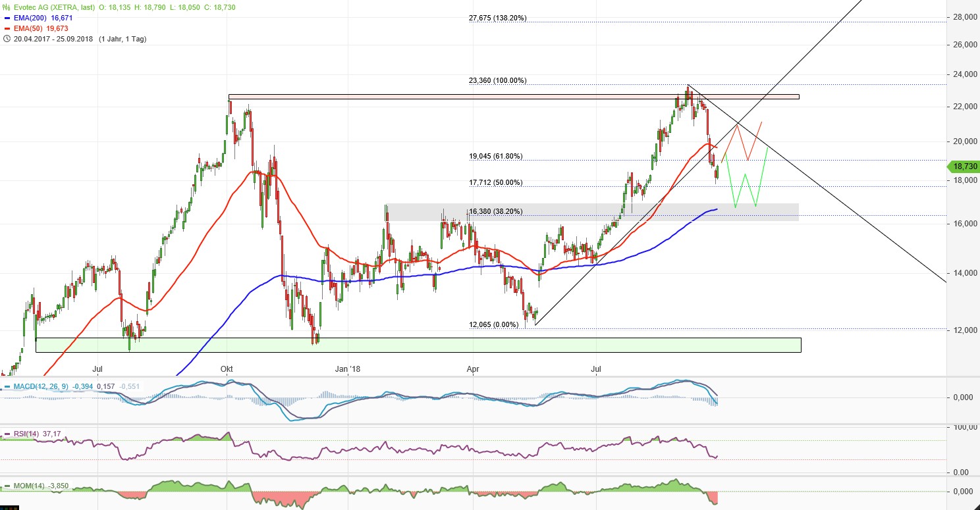Click the 23,360 (100.00%) Fibonacci label

click(498, 80)
